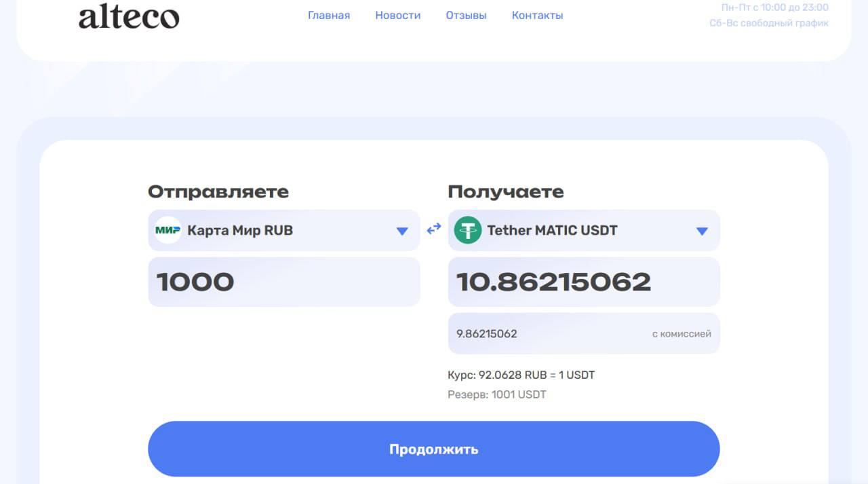Navigate to Контакты
The width and height of the screenshot is (868, 484).
(537, 15)
